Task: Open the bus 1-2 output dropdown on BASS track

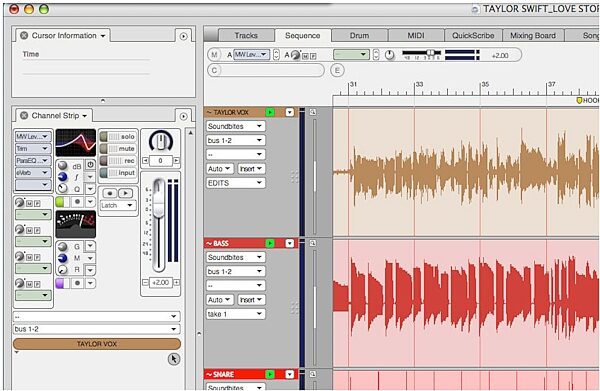Action: tap(235, 272)
